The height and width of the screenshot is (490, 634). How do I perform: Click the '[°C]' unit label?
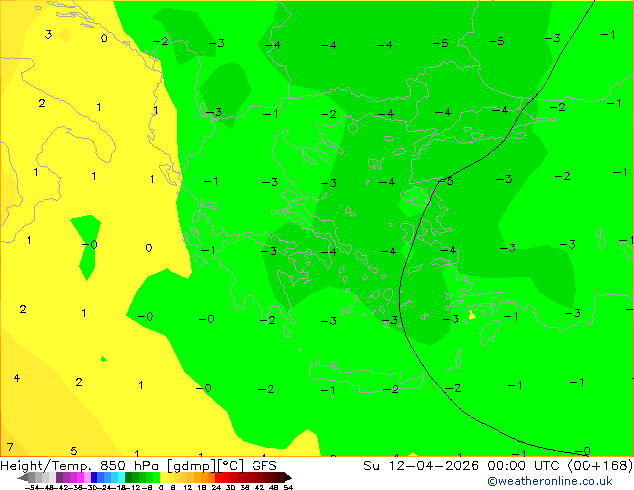coord(231,466)
